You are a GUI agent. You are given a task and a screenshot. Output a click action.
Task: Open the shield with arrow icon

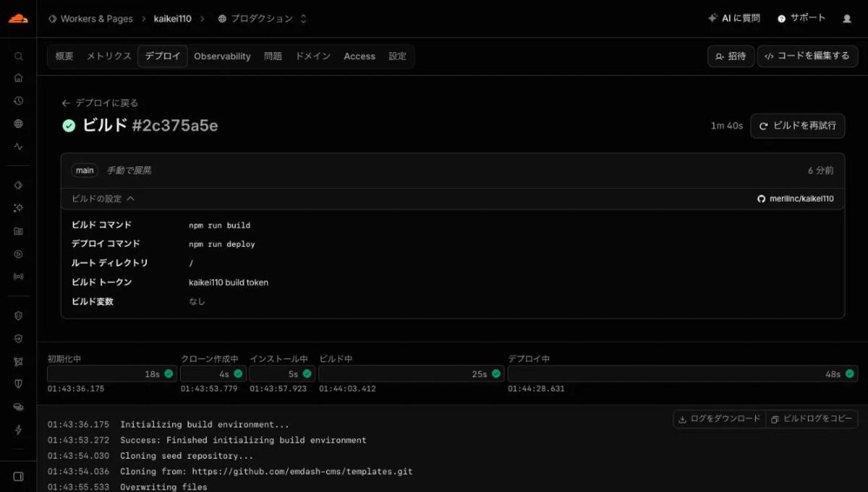tap(19, 338)
